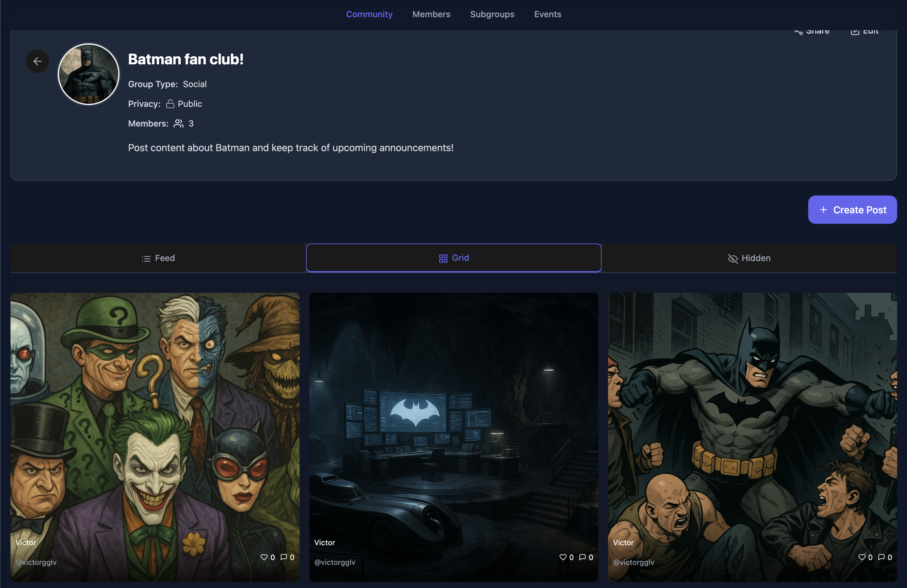This screenshot has width=907, height=588.
Task: Switch to Feed view
Action: click(x=158, y=258)
